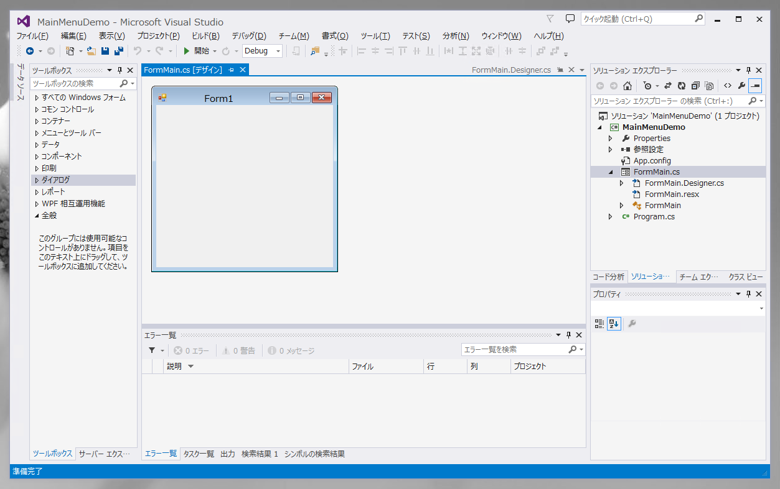The width and height of the screenshot is (780, 489).
Task: Click the Undo arrow icon
Action: click(x=137, y=51)
